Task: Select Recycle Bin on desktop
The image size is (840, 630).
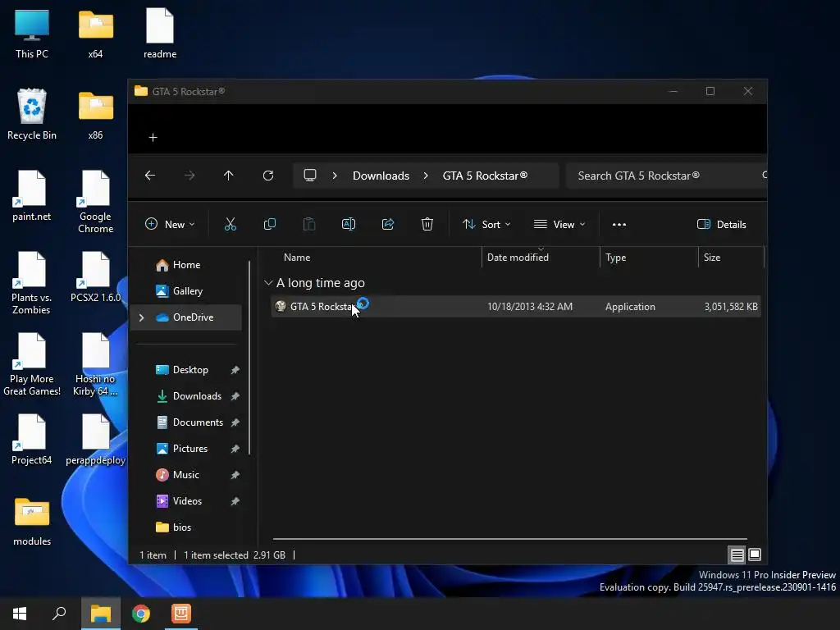Action: click(32, 114)
